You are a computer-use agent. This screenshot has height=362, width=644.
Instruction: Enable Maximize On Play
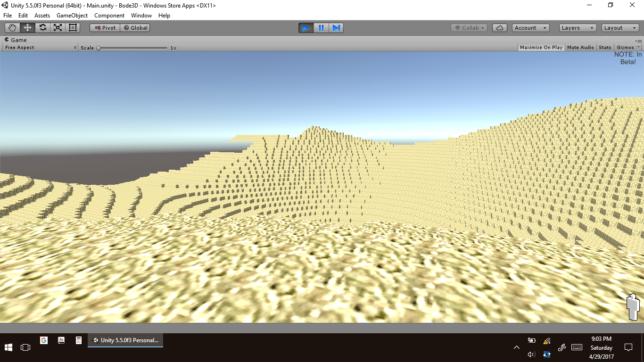541,48
